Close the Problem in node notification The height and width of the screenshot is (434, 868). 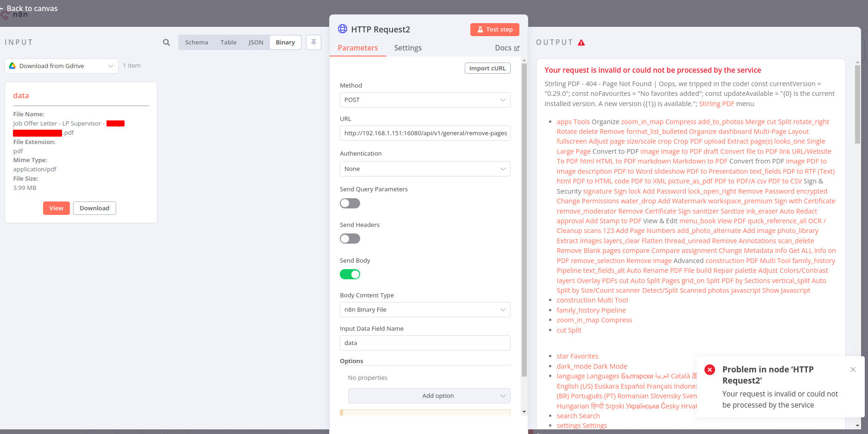853,370
